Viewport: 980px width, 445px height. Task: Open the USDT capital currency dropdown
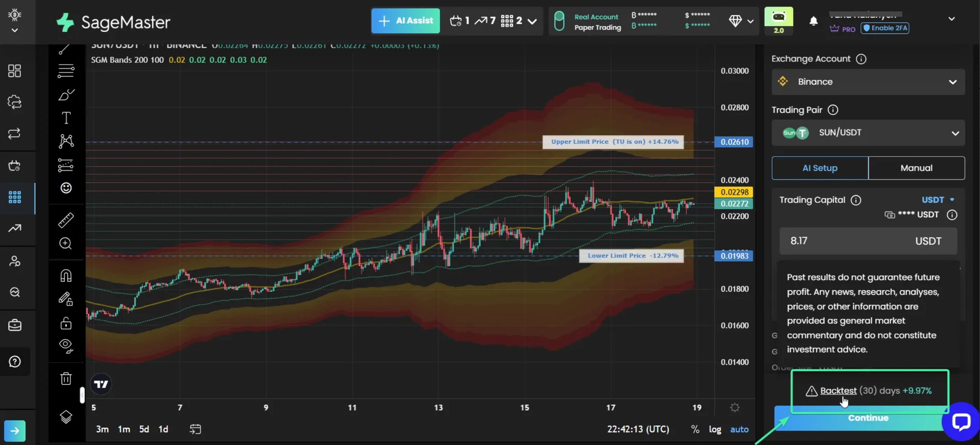pyautogui.click(x=938, y=200)
